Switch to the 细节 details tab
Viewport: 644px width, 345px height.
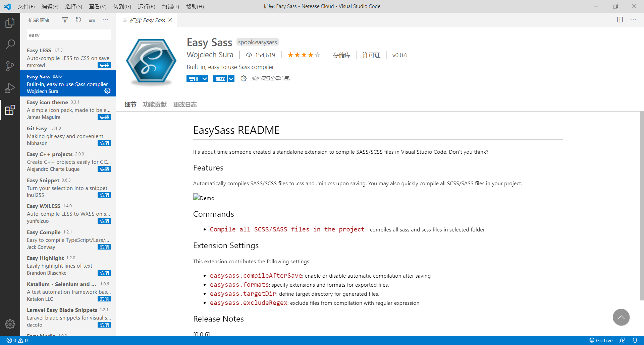point(130,105)
